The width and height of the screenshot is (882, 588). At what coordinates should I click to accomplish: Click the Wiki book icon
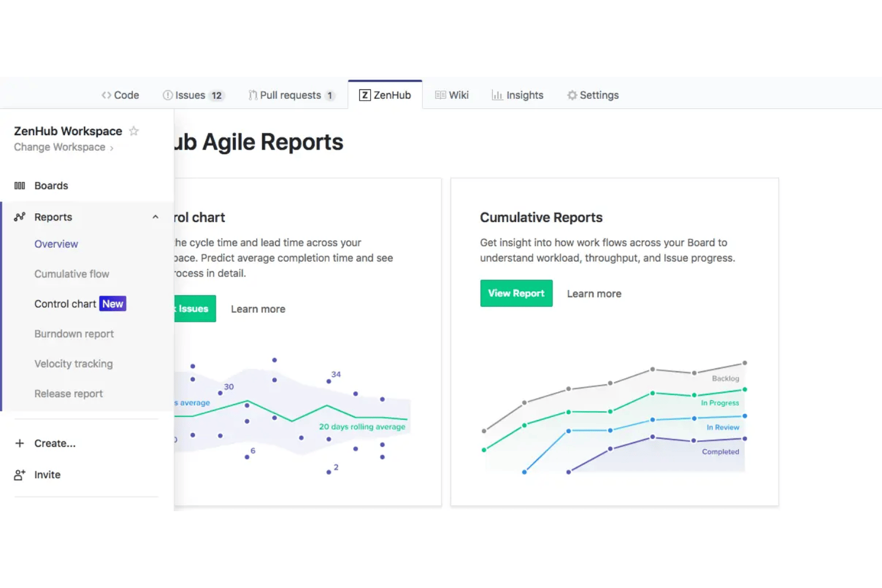pyautogui.click(x=440, y=95)
